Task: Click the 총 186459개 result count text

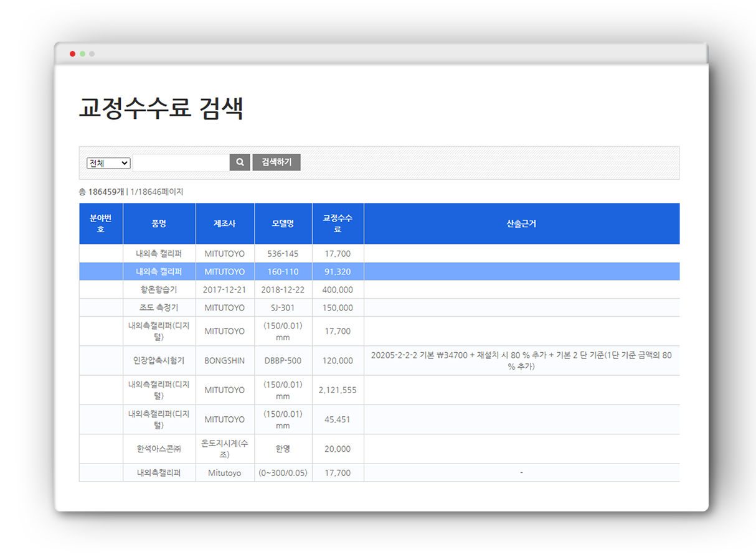Action: pyautogui.click(x=102, y=192)
